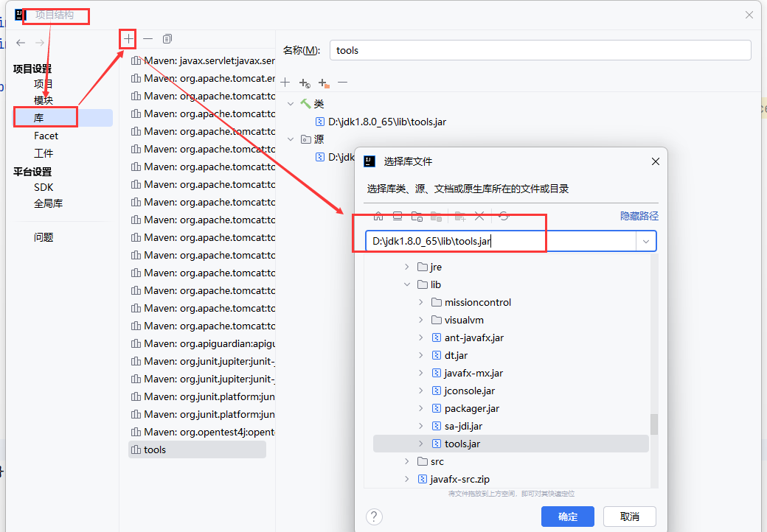Click the 名称 library name input field
Viewport: 767px width, 532px height.
click(x=540, y=50)
